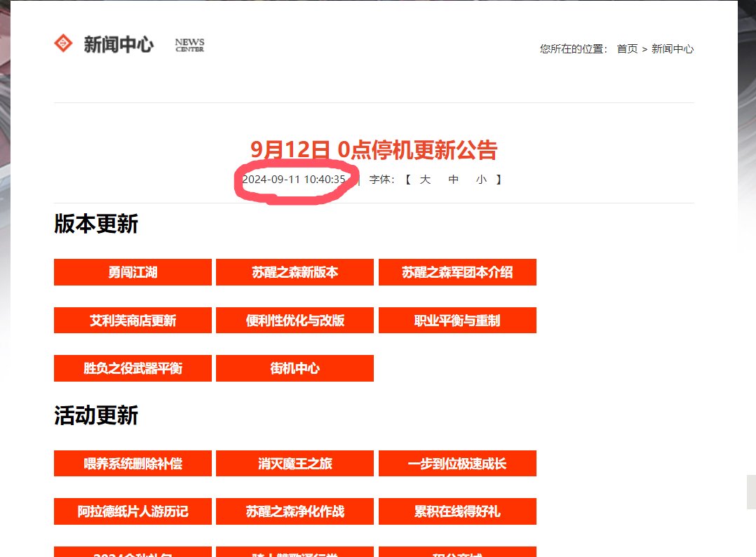756x557 pixels.
Task: Open 艾利芙商店更新 button
Action: (x=133, y=320)
